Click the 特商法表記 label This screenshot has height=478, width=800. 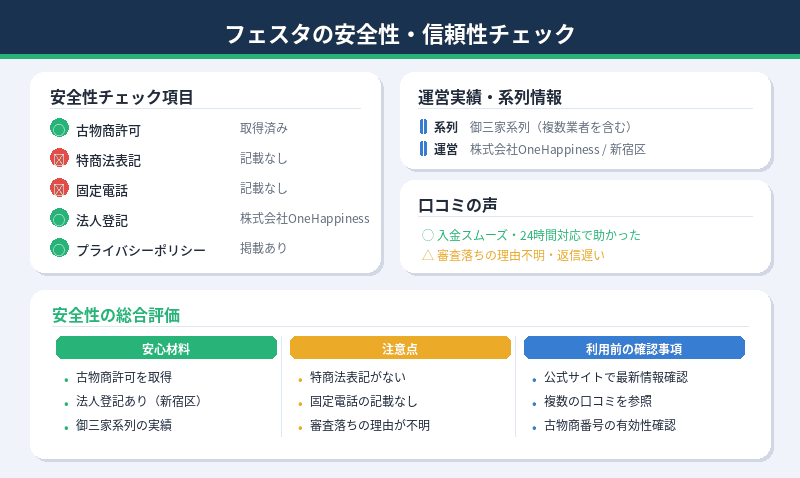108,161
